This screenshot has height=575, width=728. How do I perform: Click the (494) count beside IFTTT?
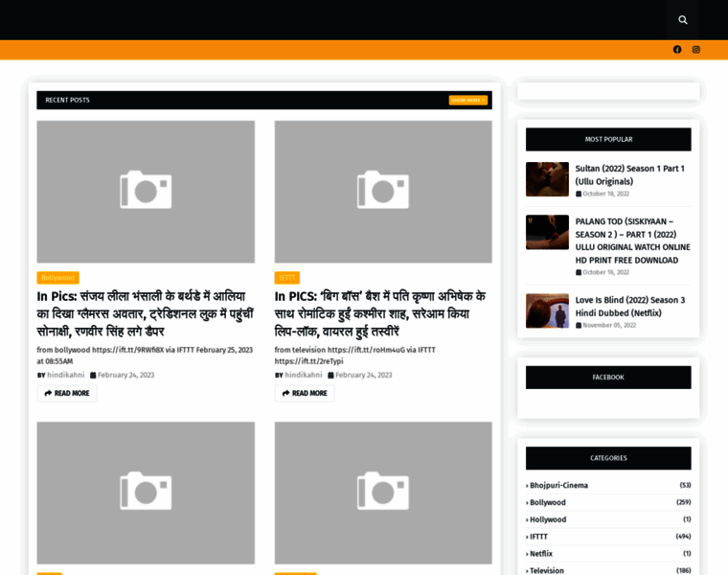pyautogui.click(x=683, y=537)
